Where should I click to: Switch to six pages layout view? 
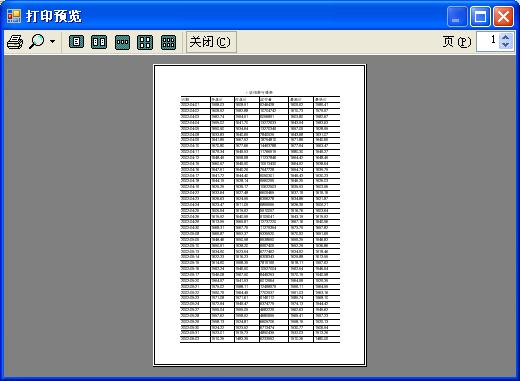click(168, 42)
